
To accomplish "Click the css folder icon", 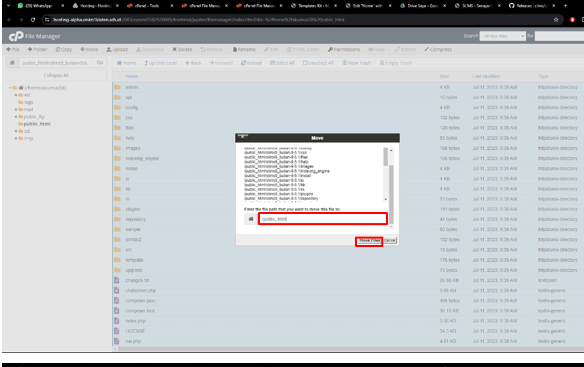I will pyautogui.click(x=117, y=118).
